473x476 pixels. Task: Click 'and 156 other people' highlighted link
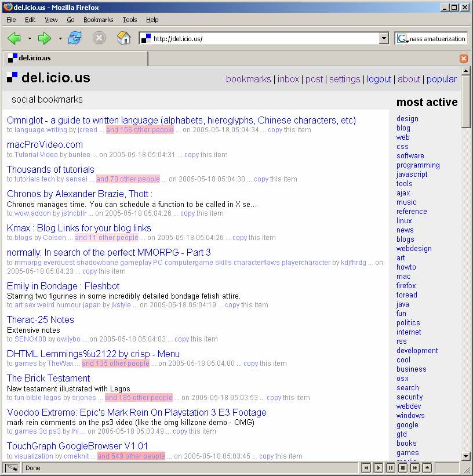pos(140,130)
